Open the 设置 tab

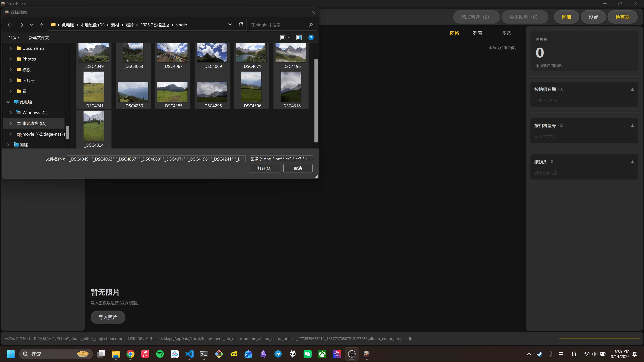click(593, 17)
